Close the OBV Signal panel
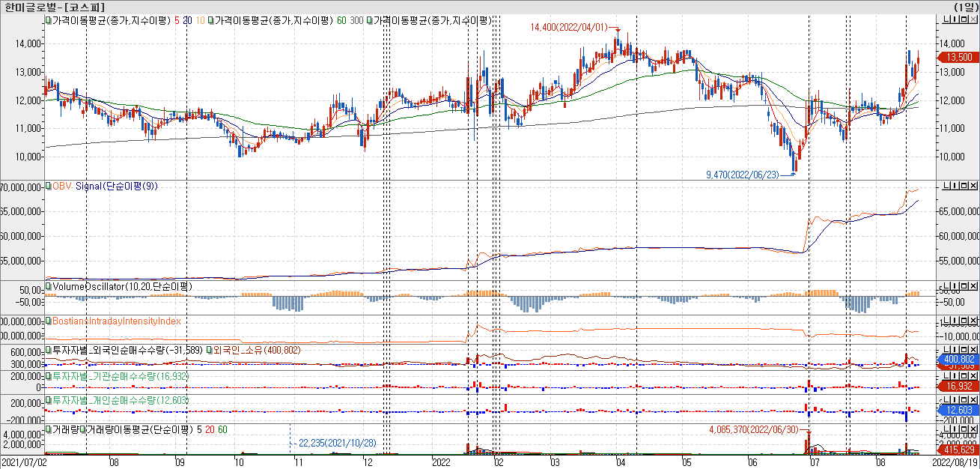Viewport: 980px width, 469px height. pos(973,186)
